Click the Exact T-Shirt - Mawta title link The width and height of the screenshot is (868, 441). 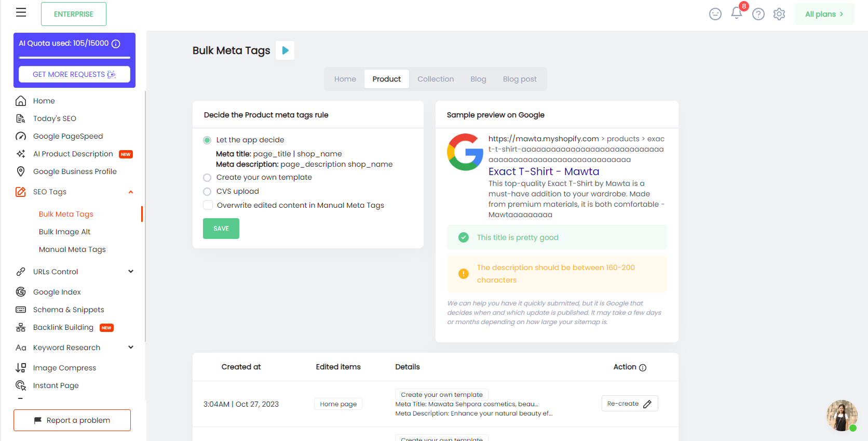[544, 171]
